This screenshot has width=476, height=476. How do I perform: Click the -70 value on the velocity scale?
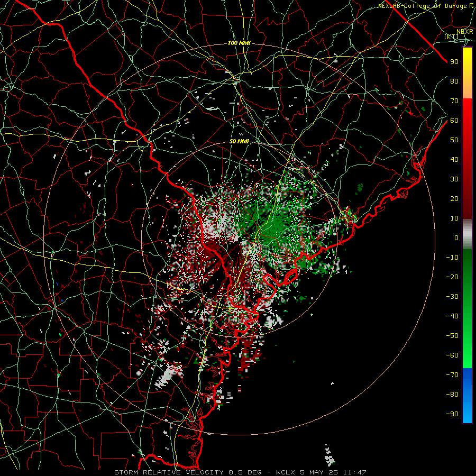pyautogui.click(x=452, y=375)
